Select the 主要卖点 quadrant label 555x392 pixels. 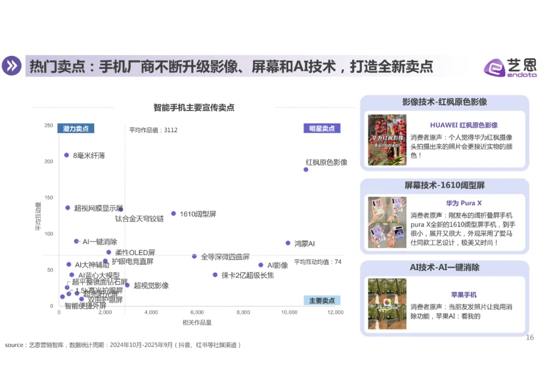click(x=322, y=301)
